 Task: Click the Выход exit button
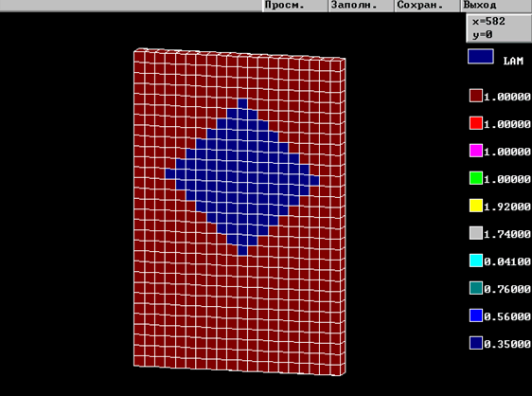496,6
